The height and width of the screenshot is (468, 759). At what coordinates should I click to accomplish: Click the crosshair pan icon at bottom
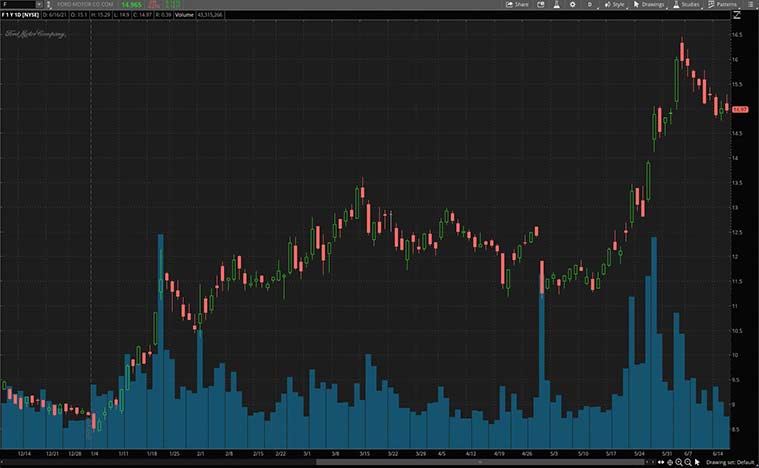point(670,462)
